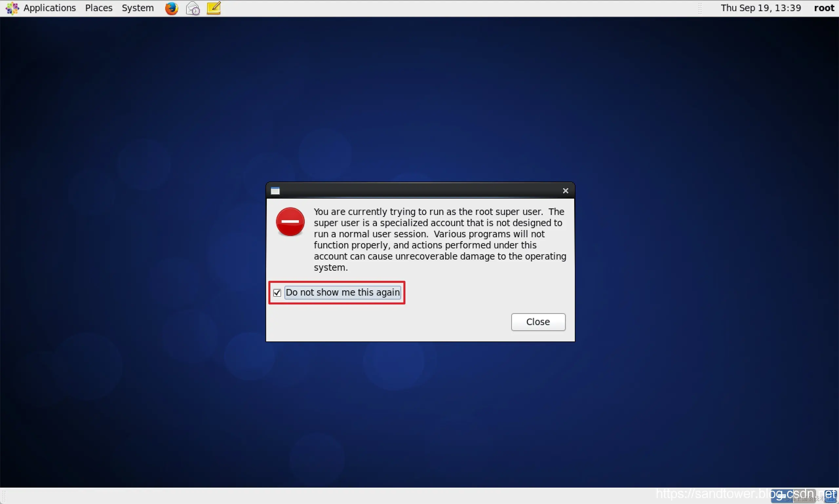839x504 pixels.
Task: Click the dialog window menu icon
Action: (x=275, y=191)
